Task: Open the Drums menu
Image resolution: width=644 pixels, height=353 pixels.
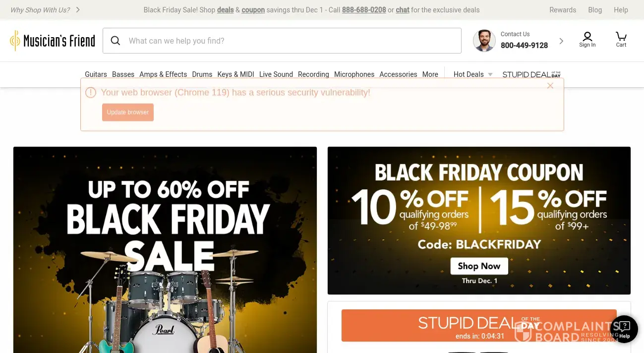Action: [202, 74]
